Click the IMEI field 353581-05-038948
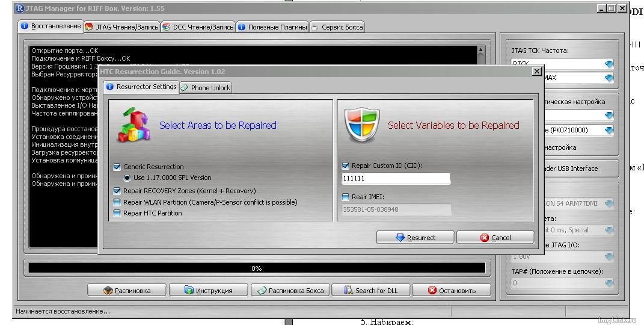This screenshot has width=644, height=325. tap(396, 209)
